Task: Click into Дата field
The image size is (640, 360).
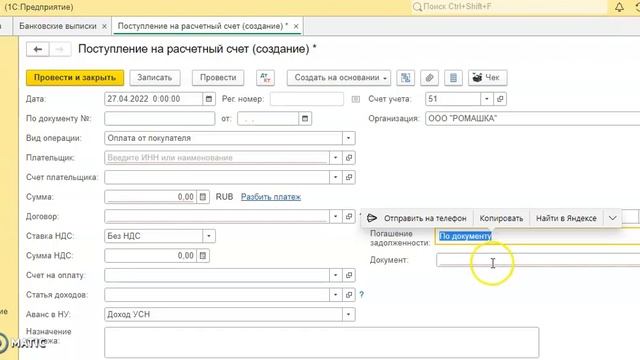Action: [153, 99]
